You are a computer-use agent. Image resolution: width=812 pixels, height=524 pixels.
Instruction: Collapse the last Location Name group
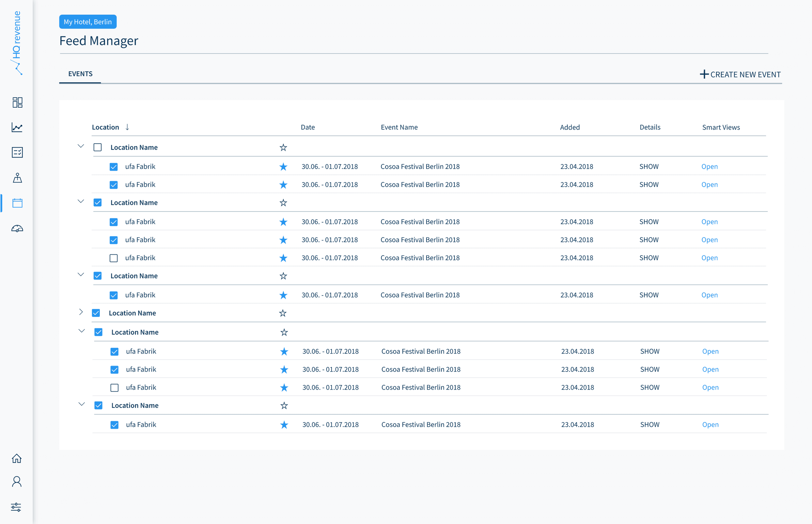[81, 404]
